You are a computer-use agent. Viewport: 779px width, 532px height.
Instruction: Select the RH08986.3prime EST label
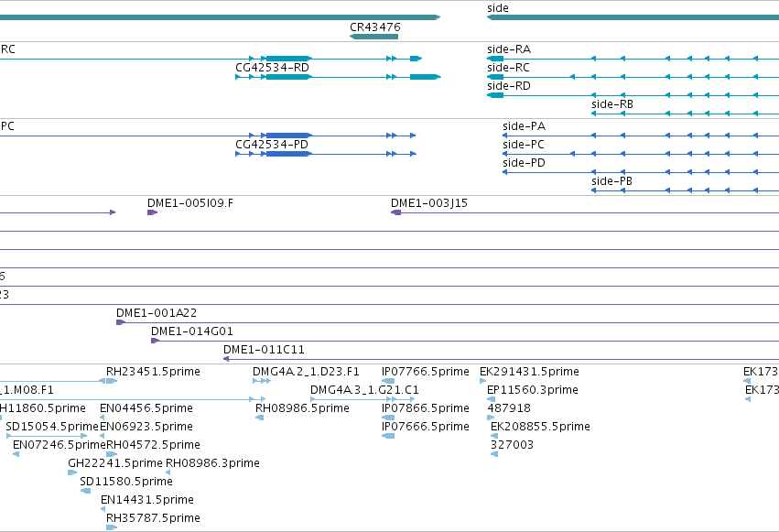point(212,463)
